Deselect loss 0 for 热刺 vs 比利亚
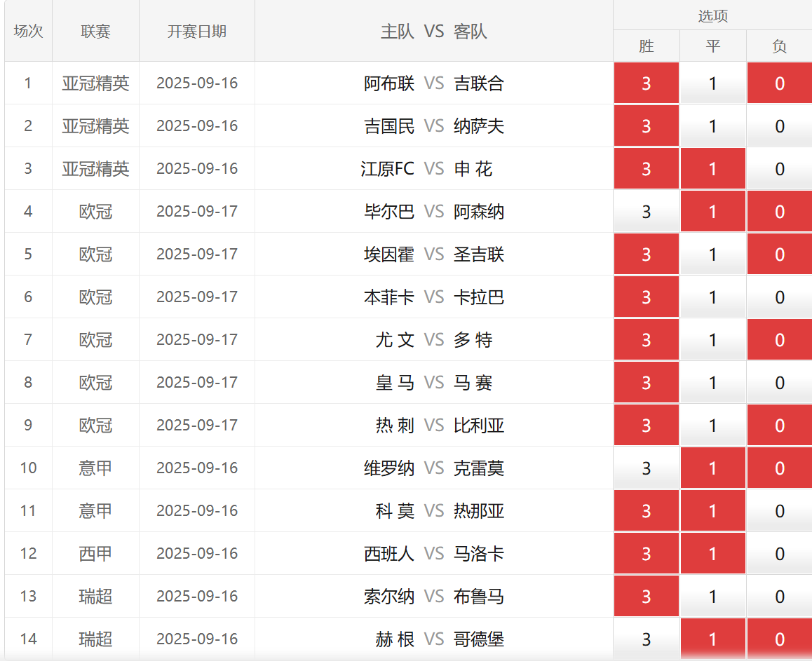The image size is (812, 666). (779, 425)
